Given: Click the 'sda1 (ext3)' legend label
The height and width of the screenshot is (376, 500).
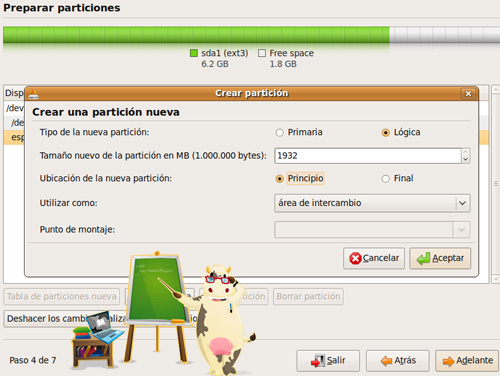Looking at the screenshot, I should [225, 53].
